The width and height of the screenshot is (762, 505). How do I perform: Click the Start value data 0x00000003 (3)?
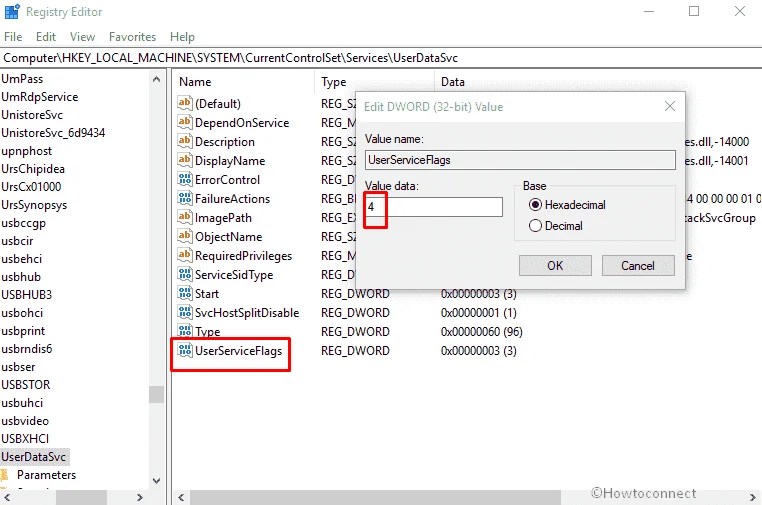click(x=478, y=294)
